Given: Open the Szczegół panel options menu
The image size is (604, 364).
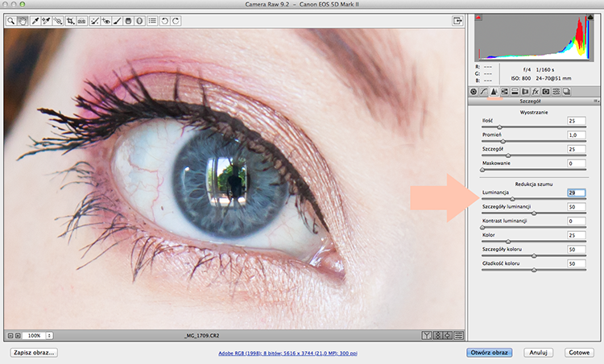Looking at the screenshot, I should pyautogui.click(x=596, y=101).
